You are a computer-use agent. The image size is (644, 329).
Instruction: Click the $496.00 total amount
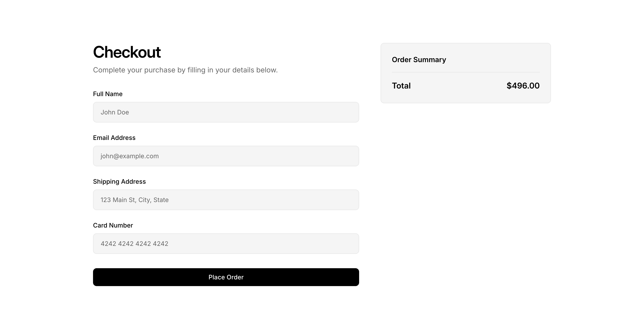tap(523, 86)
